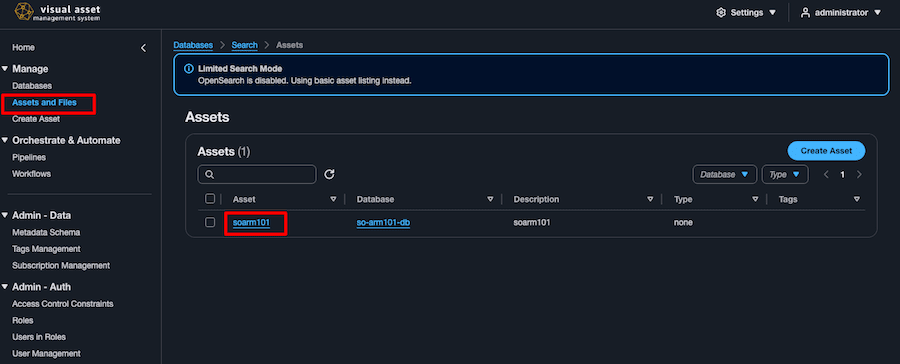Open the Type filter dropdown
The height and width of the screenshot is (364, 900).
tap(785, 175)
